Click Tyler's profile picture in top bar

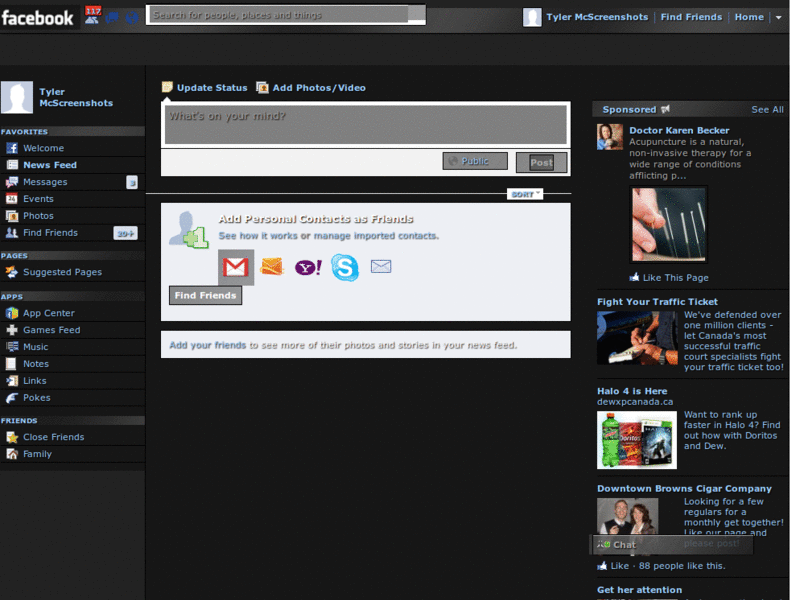532,17
